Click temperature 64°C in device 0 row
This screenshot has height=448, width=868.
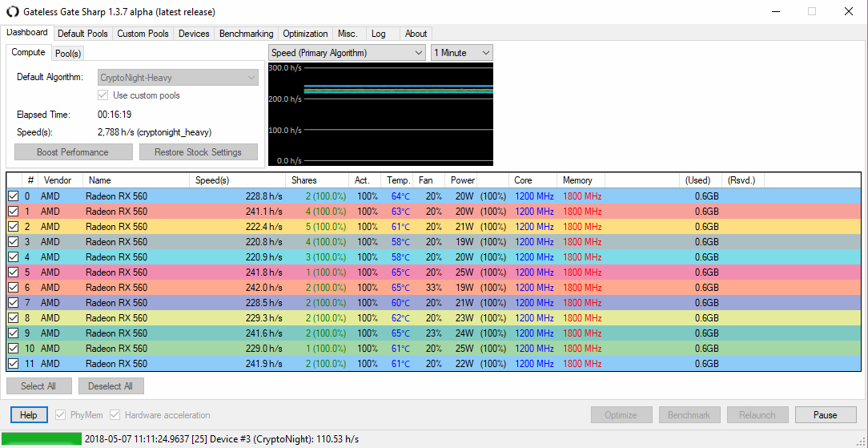(x=401, y=196)
